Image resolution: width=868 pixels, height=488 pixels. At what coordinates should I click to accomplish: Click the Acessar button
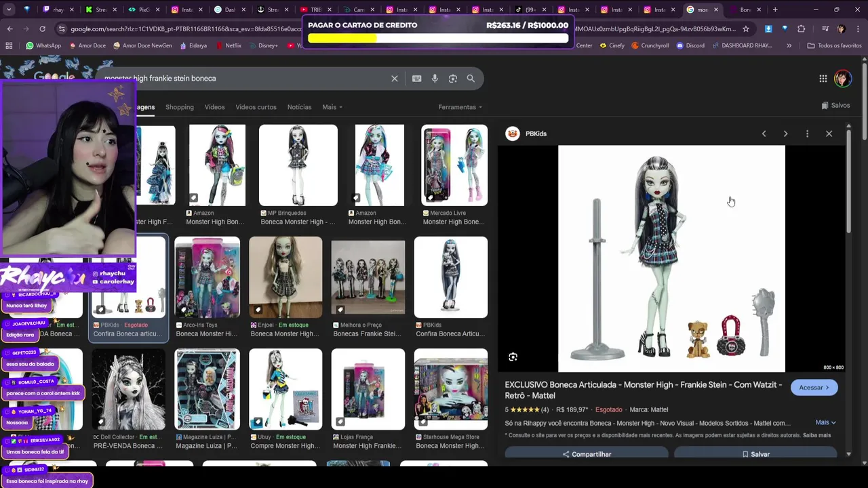(x=814, y=388)
